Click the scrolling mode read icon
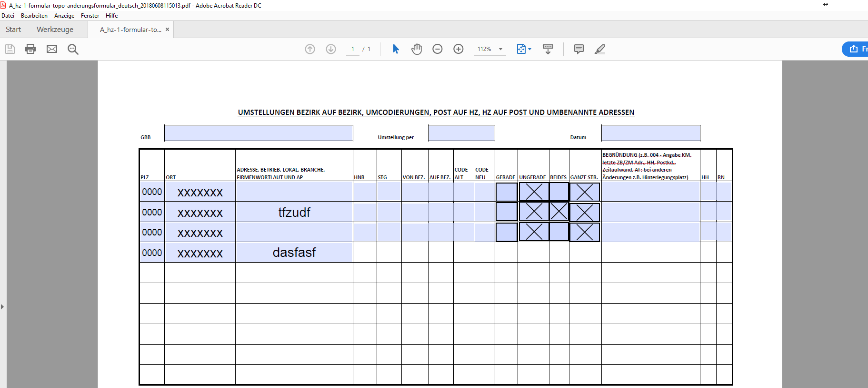Image resolution: width=868 pixels, height=388 pixels. coord(548,49)
